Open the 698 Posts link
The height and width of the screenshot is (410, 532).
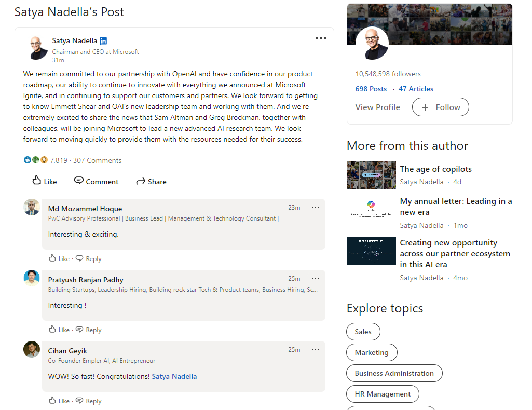(371, 89)
